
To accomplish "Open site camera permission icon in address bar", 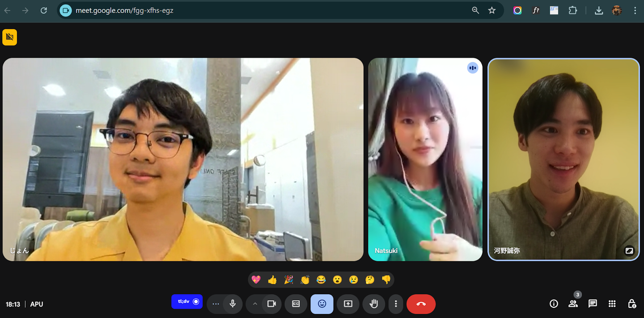I will [x=66, y=10].
